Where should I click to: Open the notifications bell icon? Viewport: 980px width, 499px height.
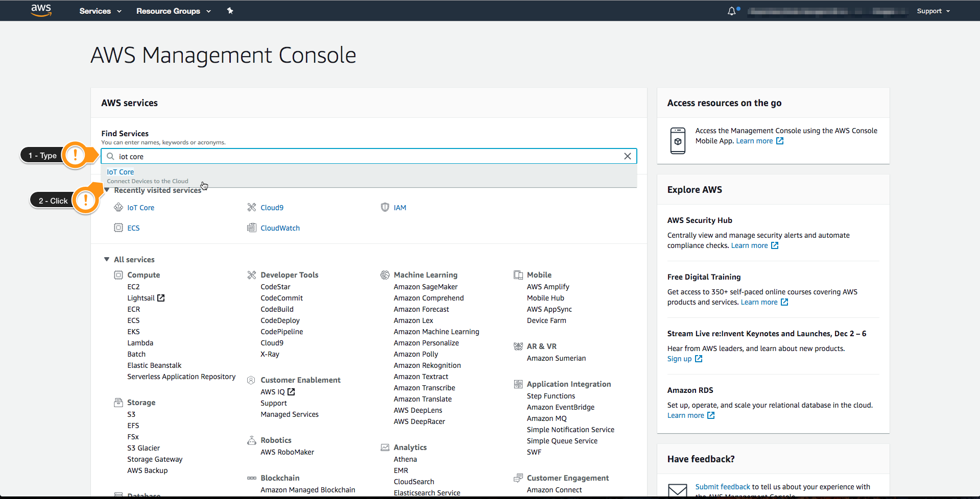[732, 11]
